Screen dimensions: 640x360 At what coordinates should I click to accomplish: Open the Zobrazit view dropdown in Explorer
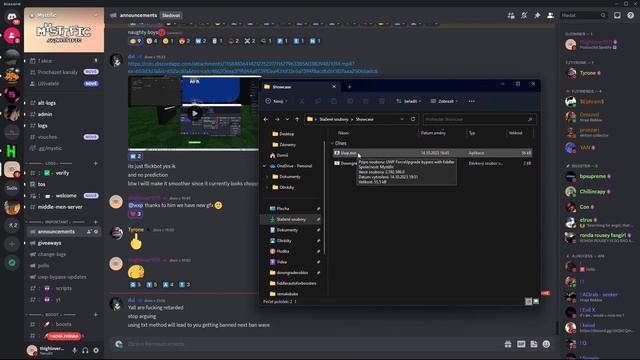[444, 101]
